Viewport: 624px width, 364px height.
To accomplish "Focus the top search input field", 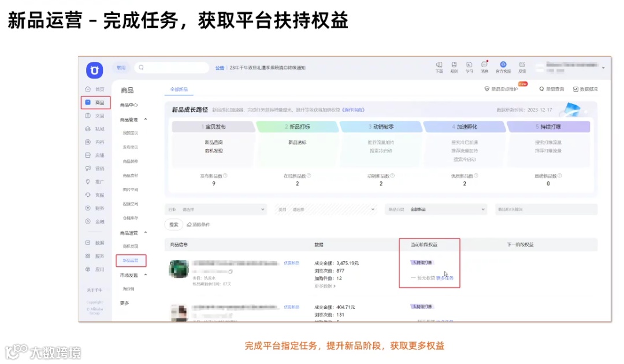I will click(x=172, y=68).
